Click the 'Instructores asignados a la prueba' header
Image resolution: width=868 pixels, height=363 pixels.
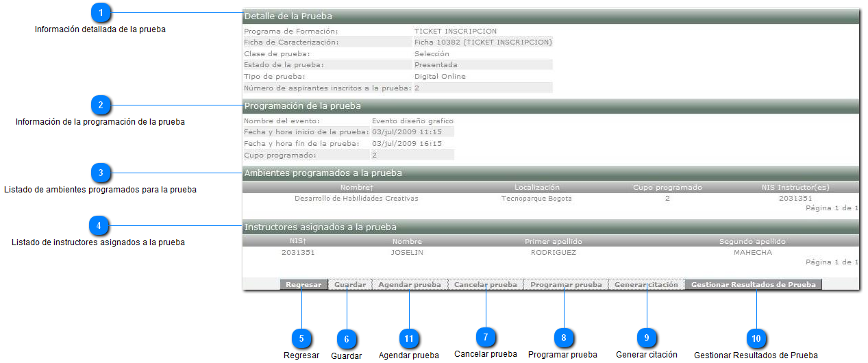tap(551, 227)
